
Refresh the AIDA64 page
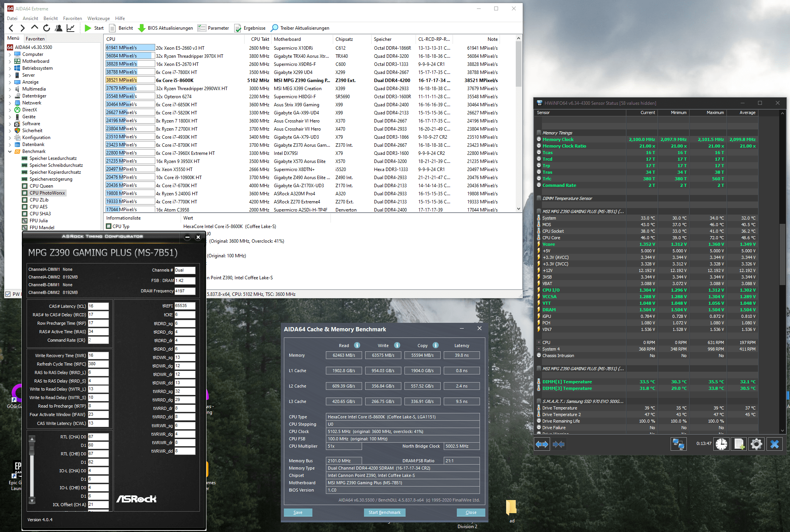tap(47, 28)
